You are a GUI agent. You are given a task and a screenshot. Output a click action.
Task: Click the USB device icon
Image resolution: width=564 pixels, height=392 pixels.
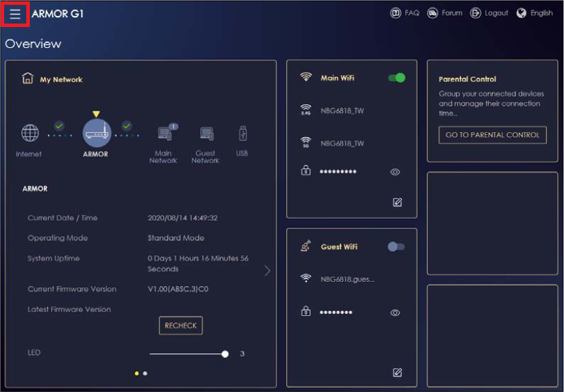243,133
